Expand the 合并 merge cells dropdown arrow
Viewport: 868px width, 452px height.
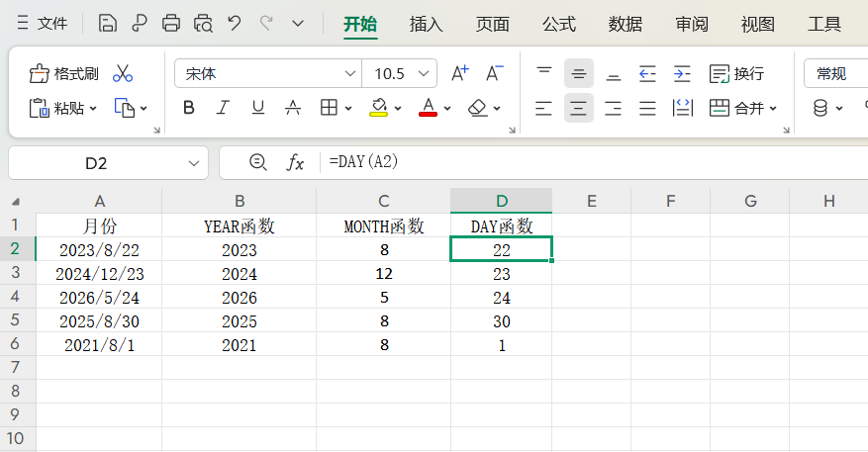773,109
